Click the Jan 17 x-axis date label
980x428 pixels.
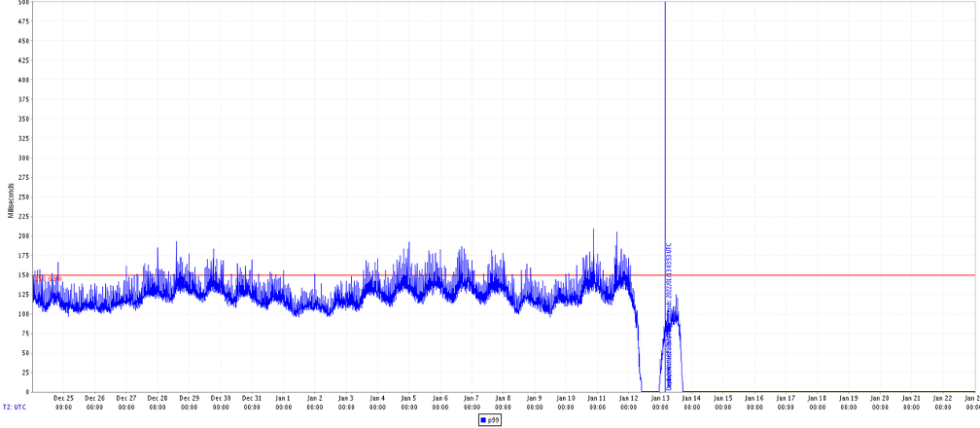(x=786, y=398)
